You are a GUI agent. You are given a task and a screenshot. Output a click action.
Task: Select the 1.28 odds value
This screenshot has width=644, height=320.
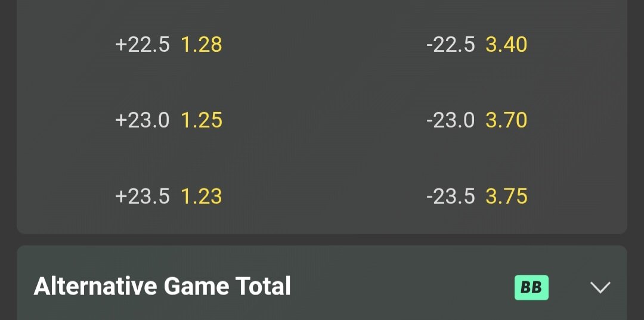click(x=202, y=45)
